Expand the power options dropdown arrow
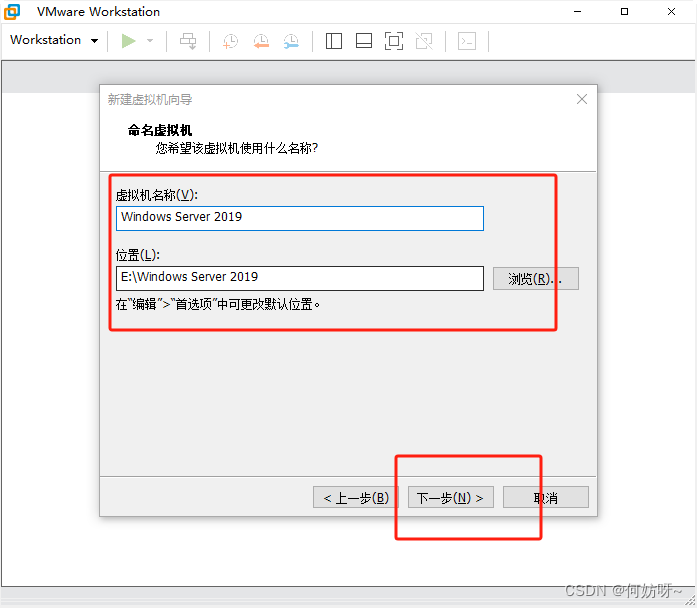Screen dimensions: 697x608 point(150,41)
